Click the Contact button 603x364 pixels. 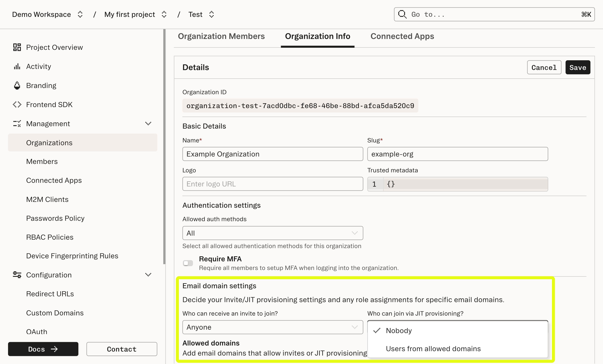tap(121, 349)
